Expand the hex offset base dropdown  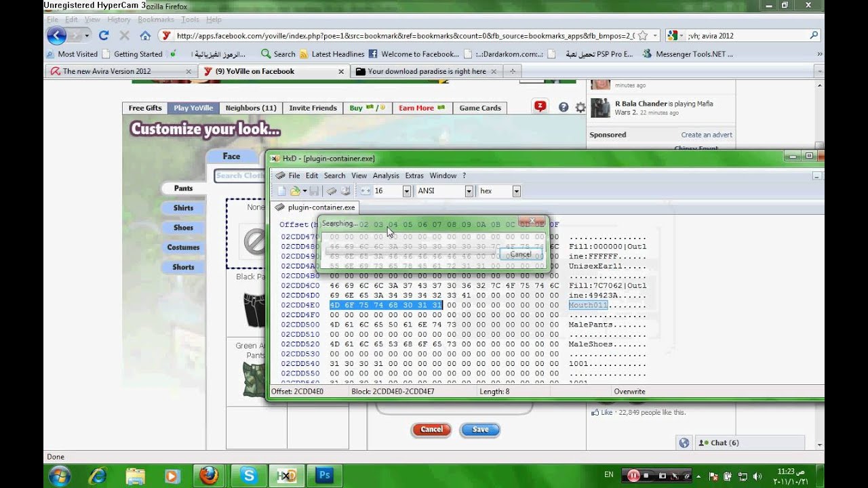(x=516, y=191)
